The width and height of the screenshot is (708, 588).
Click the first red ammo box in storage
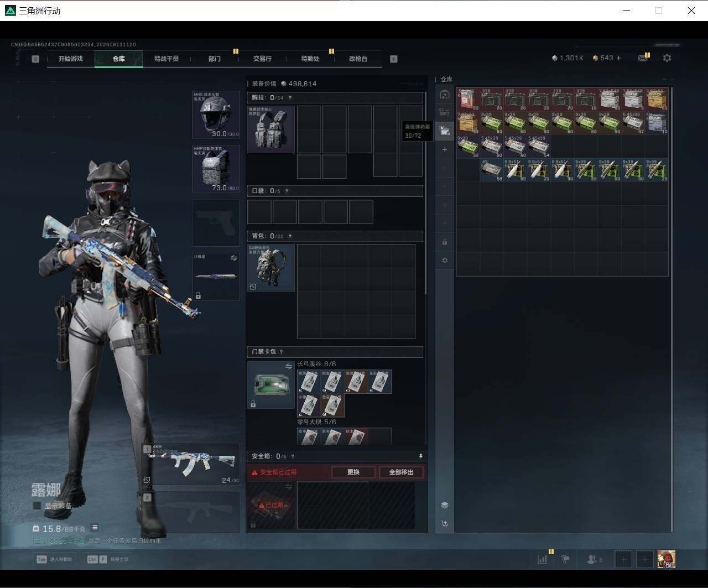[x=468, y=99]
